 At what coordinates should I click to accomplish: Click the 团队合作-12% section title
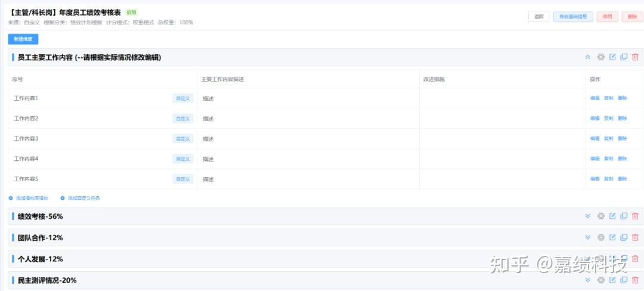point(41,238)
